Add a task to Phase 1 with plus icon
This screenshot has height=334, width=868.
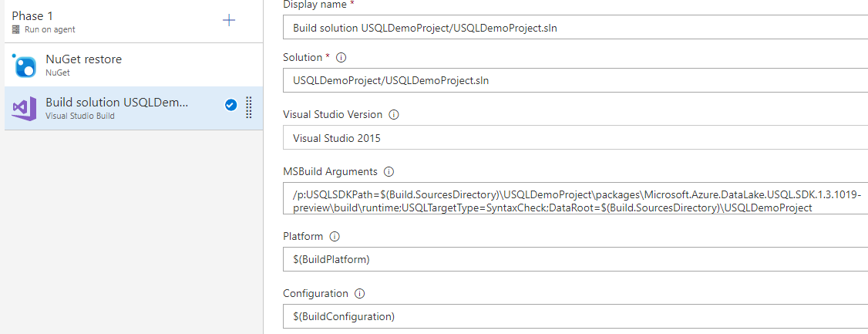click(x=229, y=21)
